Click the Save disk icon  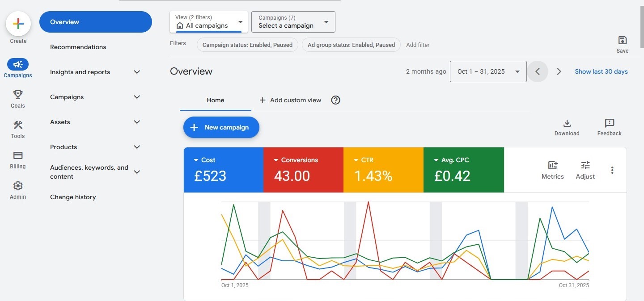[x=622, y=40]
